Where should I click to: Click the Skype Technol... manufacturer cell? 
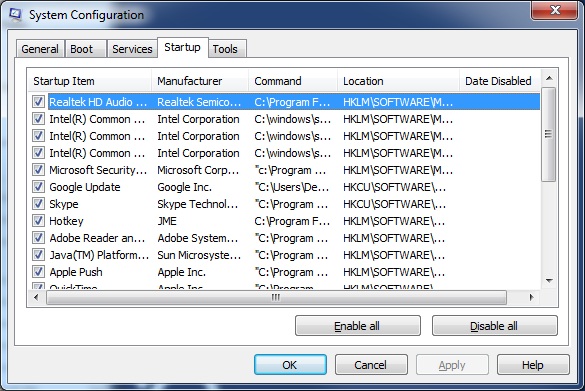point(197,204)
